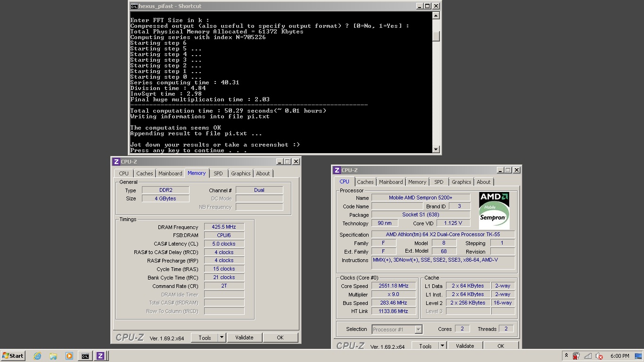This screenshot has height=362, width=644.
Task: Click CAS# Latency value 5.0 clocks
Action: point(224,244)
